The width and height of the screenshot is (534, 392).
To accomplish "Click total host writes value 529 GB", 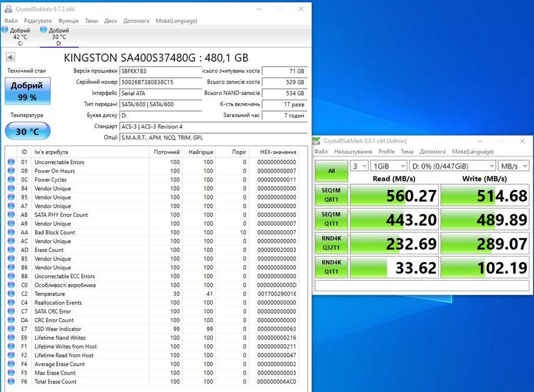I will click(285, 82).
